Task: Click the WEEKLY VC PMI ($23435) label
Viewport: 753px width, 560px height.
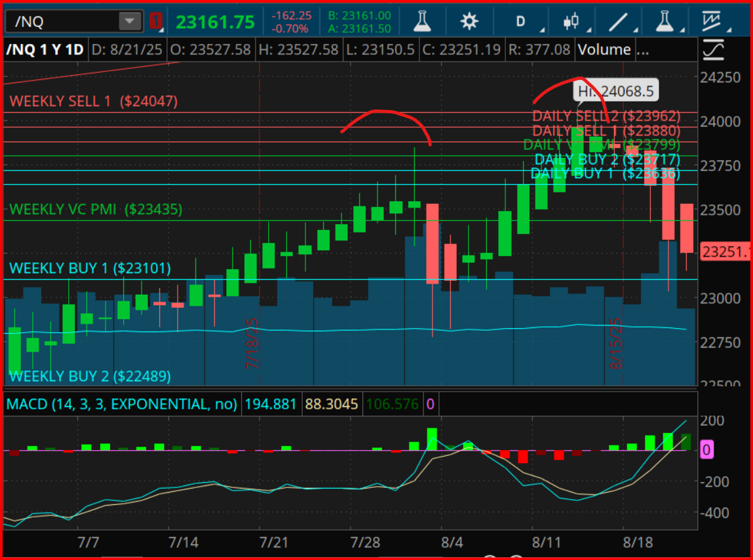Action: pyautogui.click(x=96, y=209)
